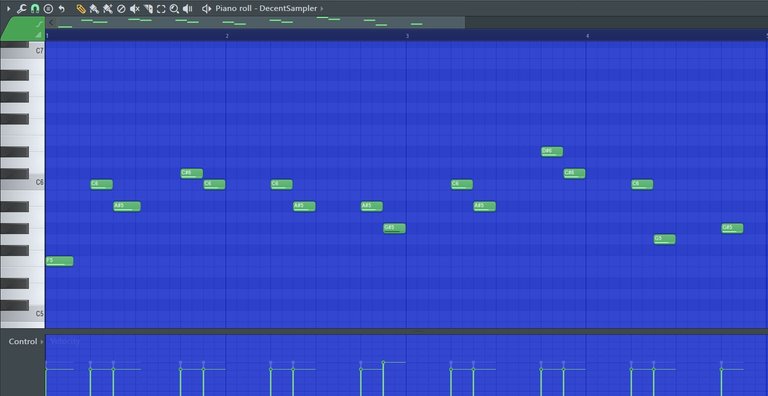Viewport: 768px width, 396px height.
Task: Select the Mute tool speaker icon
Action: click(135, 8)
